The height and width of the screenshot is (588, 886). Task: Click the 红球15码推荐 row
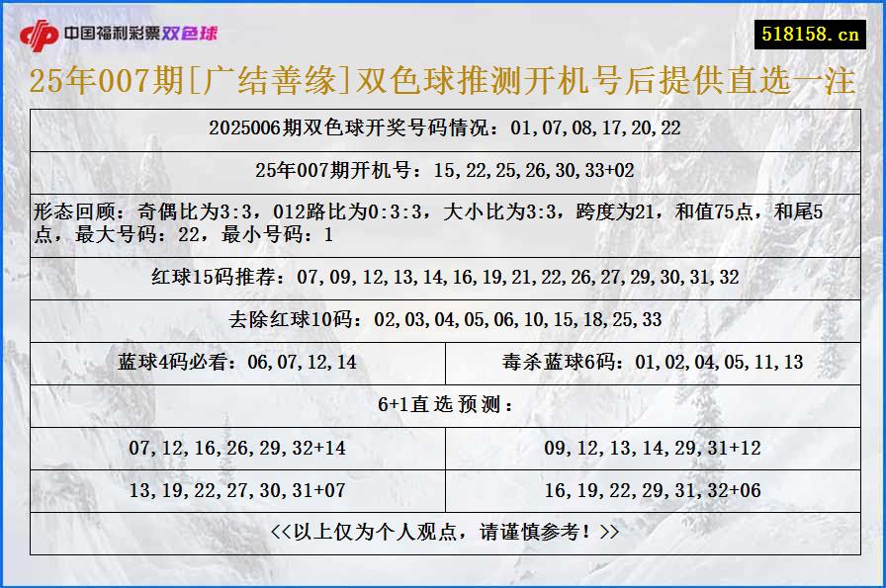[443, 277]
